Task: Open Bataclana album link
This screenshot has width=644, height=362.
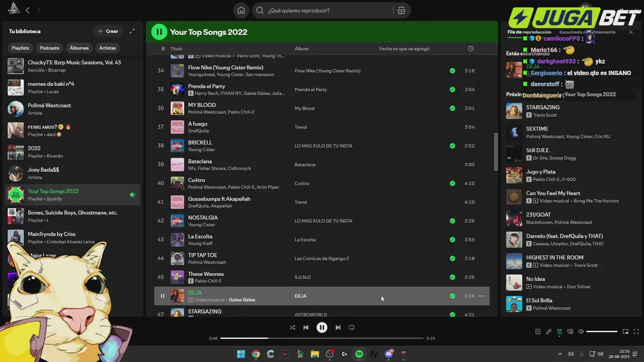Action: (x=305, y=164)
